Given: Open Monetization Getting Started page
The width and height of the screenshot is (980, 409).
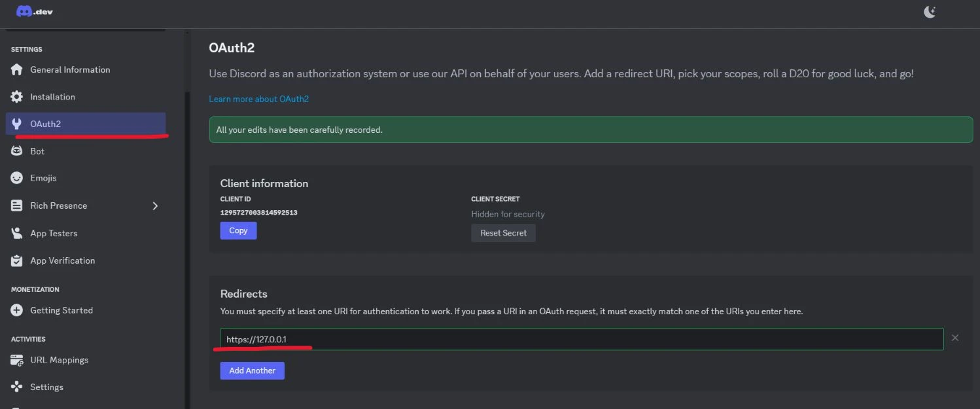Looking at the screenshot, I should tap(86, 310).
